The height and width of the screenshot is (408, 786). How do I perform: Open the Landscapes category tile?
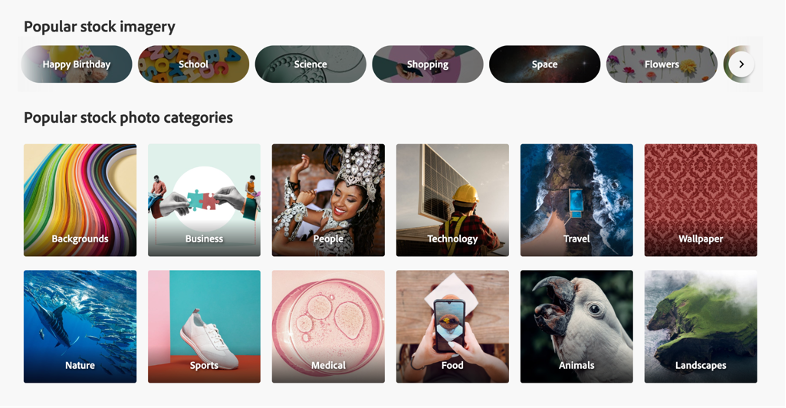point(701,327)
